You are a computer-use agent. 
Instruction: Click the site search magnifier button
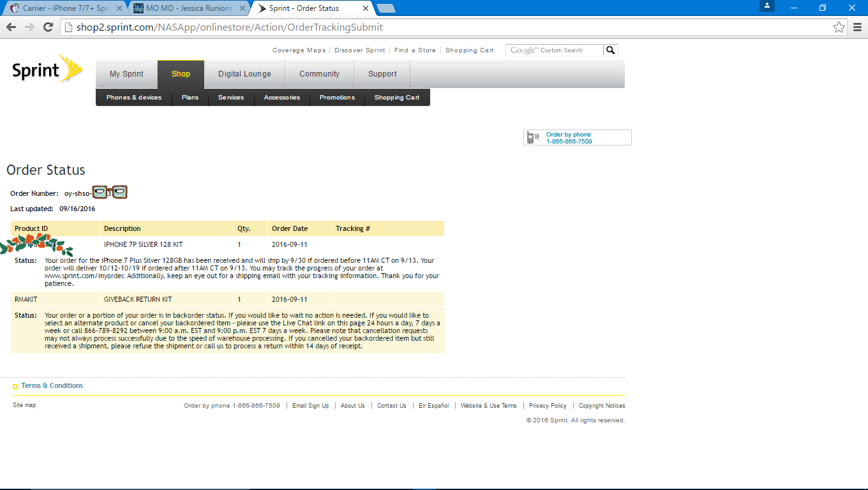tap(611, 50)
